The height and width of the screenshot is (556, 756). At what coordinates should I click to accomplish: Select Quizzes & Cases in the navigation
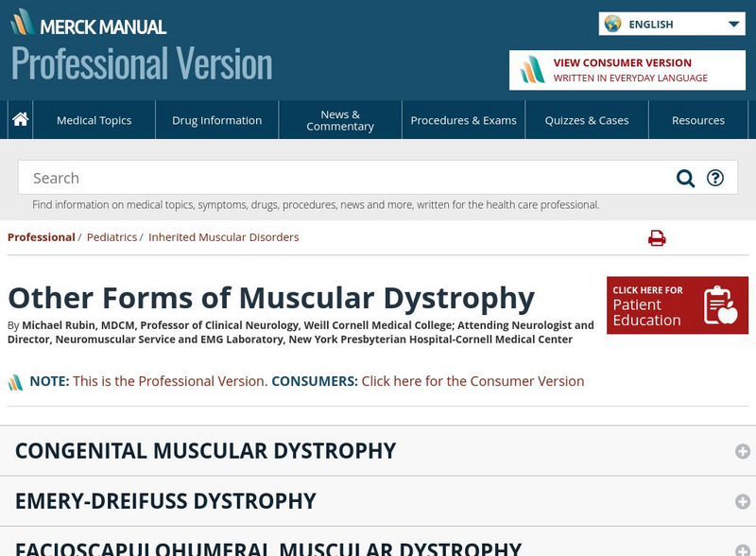click(x=586, y=119)
